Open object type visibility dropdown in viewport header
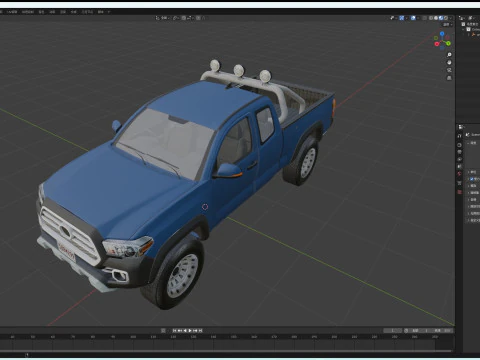Image resolution: width=480 pixels, height=360 pixels. click(392, 18)
